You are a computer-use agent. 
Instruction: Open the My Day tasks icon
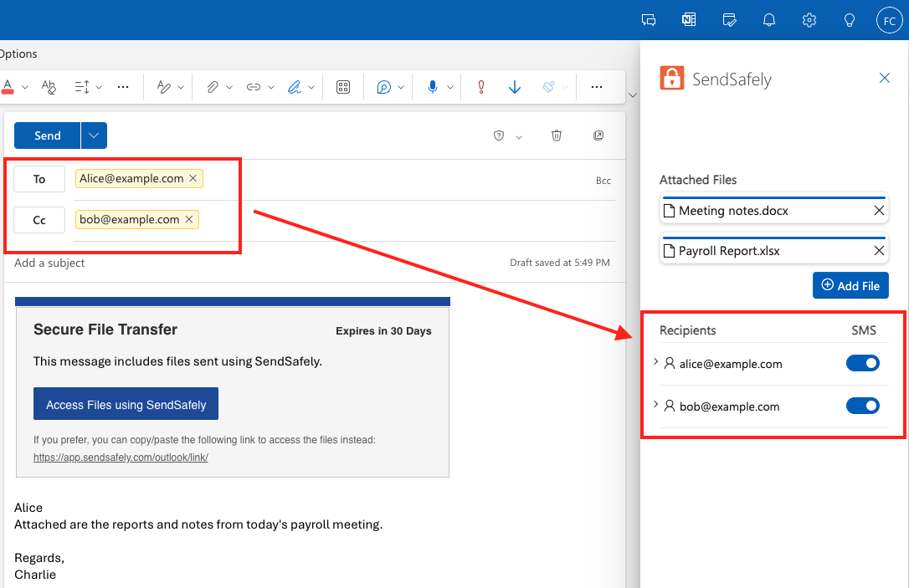pos(729,20)
